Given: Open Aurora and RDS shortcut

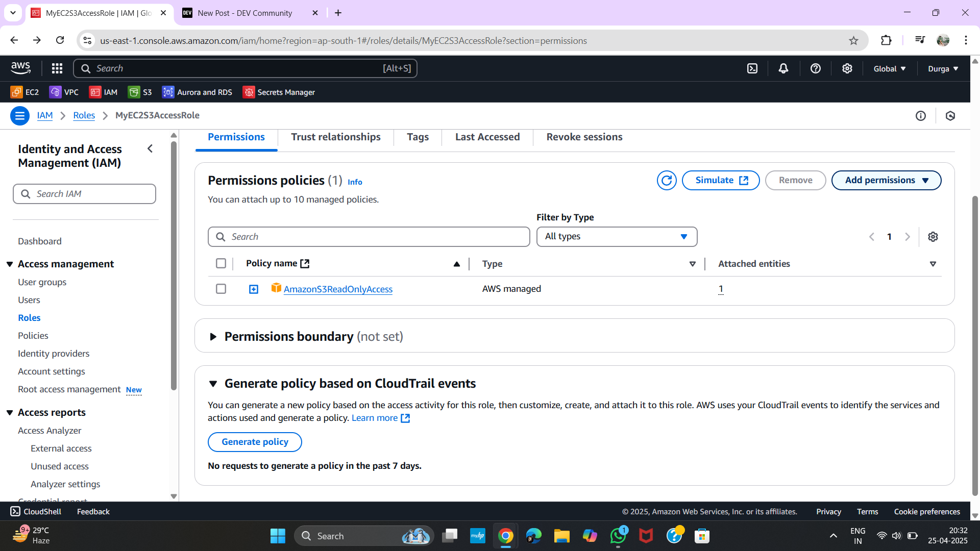Looking at the screenshot, I should pyautogui.click(x=197, y=92).
